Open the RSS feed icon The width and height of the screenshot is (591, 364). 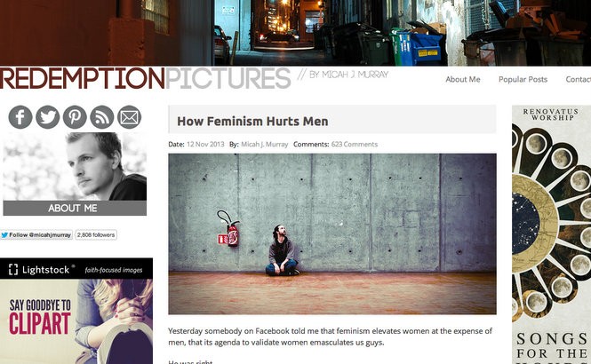102,117
